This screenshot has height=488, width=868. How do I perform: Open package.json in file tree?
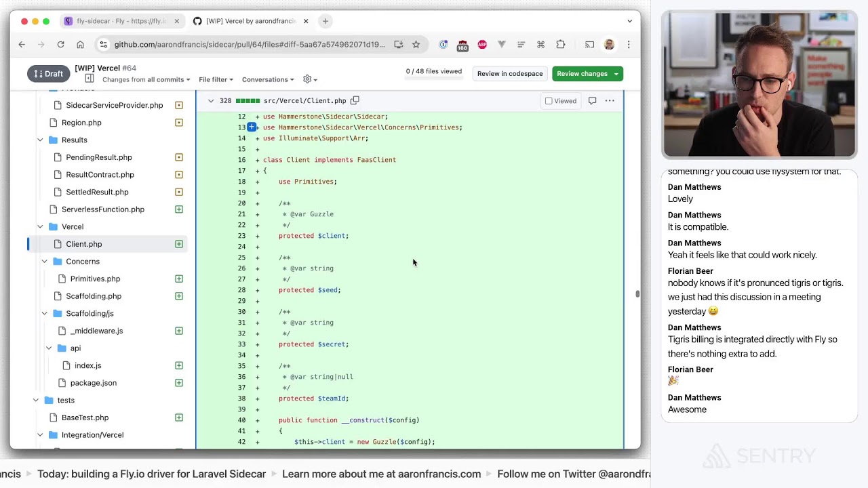coord(93,383)
